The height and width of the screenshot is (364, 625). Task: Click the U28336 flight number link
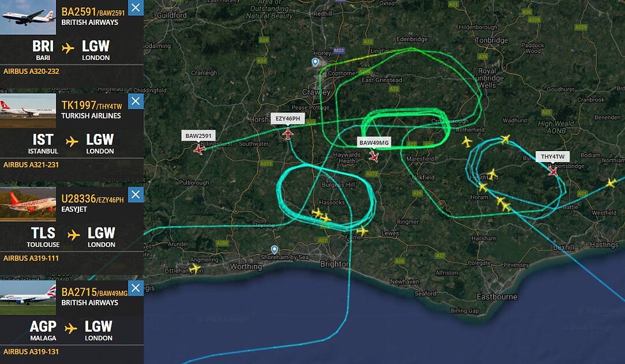click(78, 199)
